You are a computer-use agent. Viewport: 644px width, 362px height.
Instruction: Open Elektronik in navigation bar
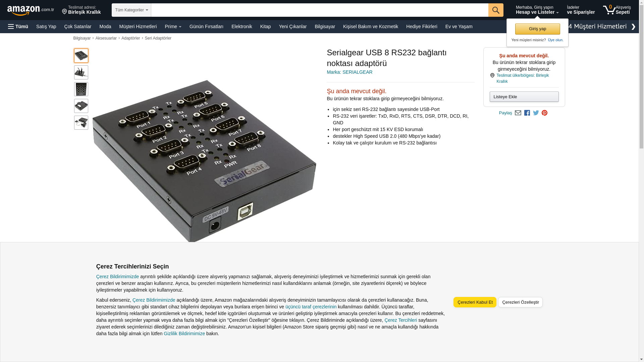pos(241,26)
